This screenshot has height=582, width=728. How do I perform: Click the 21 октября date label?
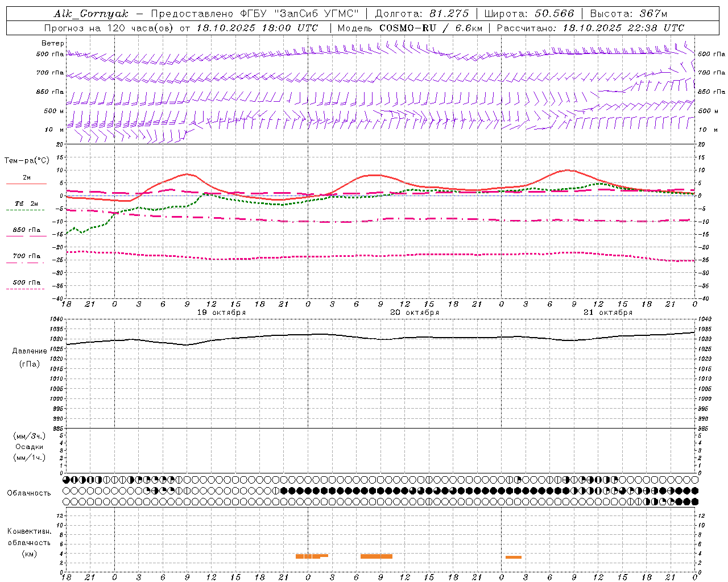(x=608, y=313)
